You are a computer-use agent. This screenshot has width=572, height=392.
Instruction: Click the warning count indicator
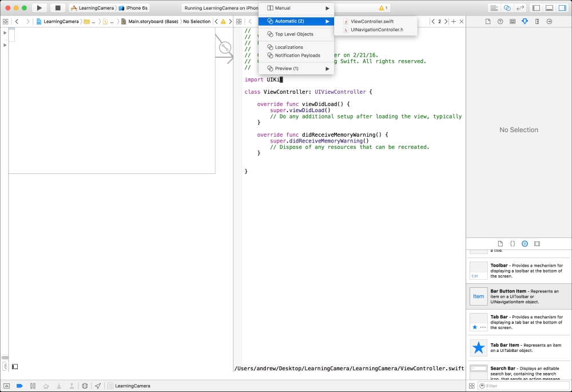pos(383,8)
